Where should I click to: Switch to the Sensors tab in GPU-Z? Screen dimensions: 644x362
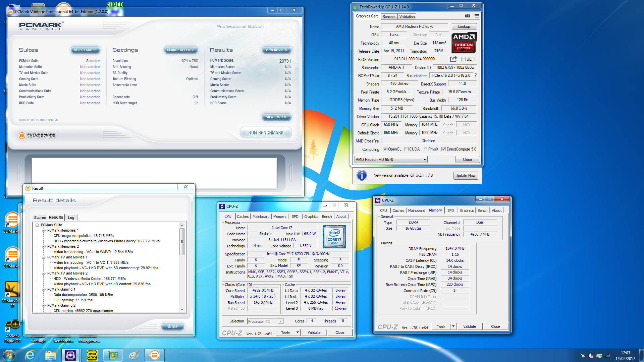389,17
